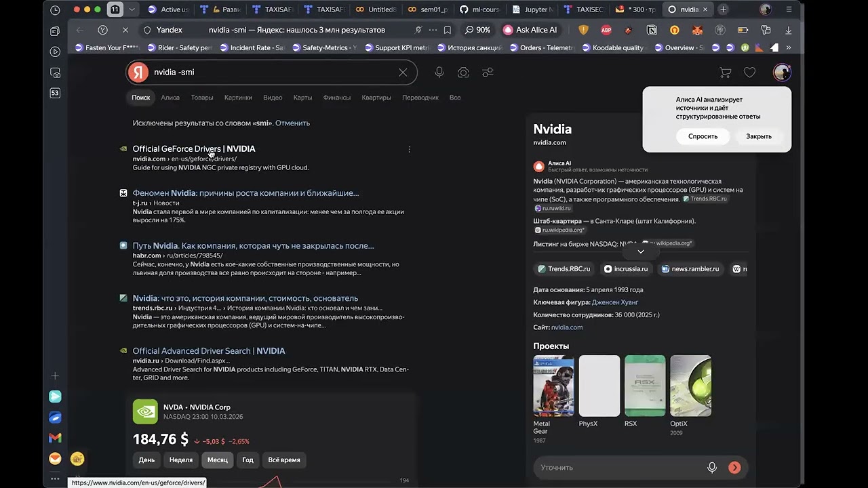This screenshot has width=868, height=488.
Task: Open the Gmail icon in sidebar
Action: pos(55,438)
